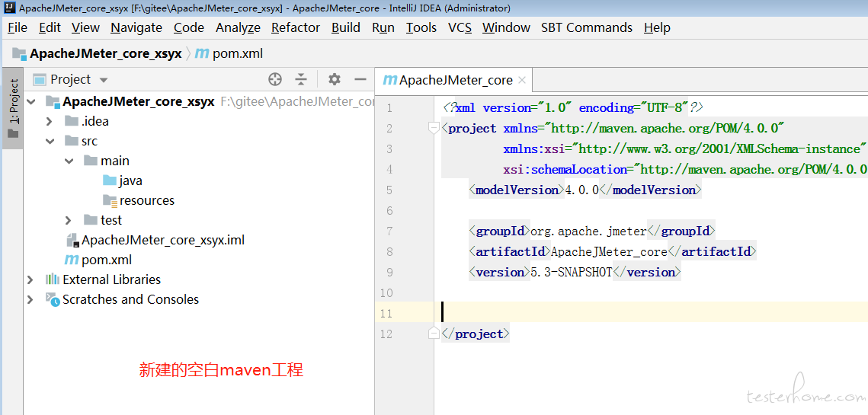
Task: Toggle the 1: Project tool window stripe
Action: tap(13, 109)
